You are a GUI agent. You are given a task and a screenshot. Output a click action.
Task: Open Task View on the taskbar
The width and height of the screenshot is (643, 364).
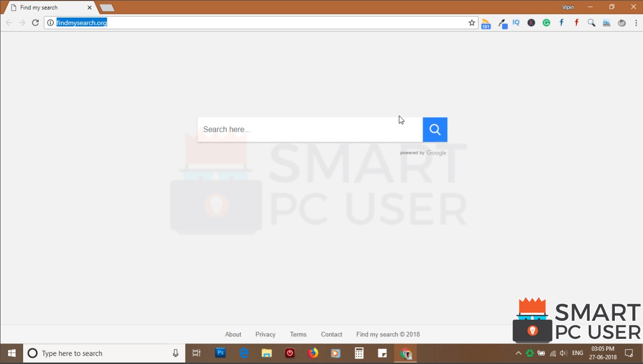point(197,353)
